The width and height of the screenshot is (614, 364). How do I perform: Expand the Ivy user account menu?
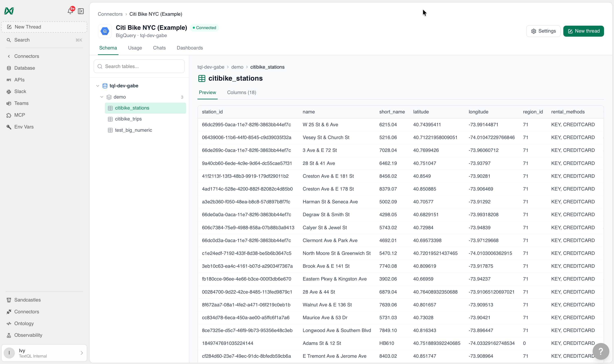[x=44, y=353]
